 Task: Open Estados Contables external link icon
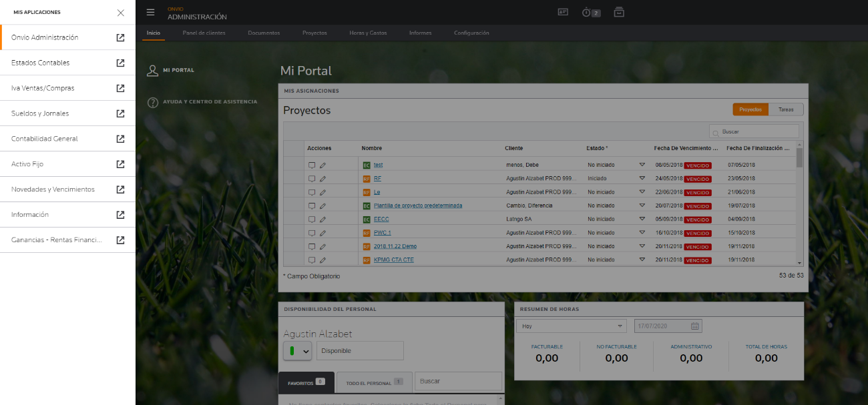[x=120, y=63]
